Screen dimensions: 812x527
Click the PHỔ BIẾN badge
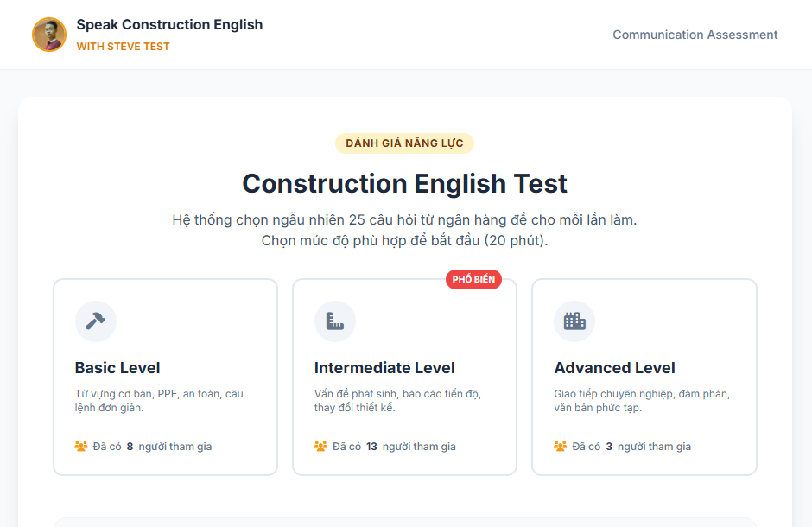tap(473, 279)
